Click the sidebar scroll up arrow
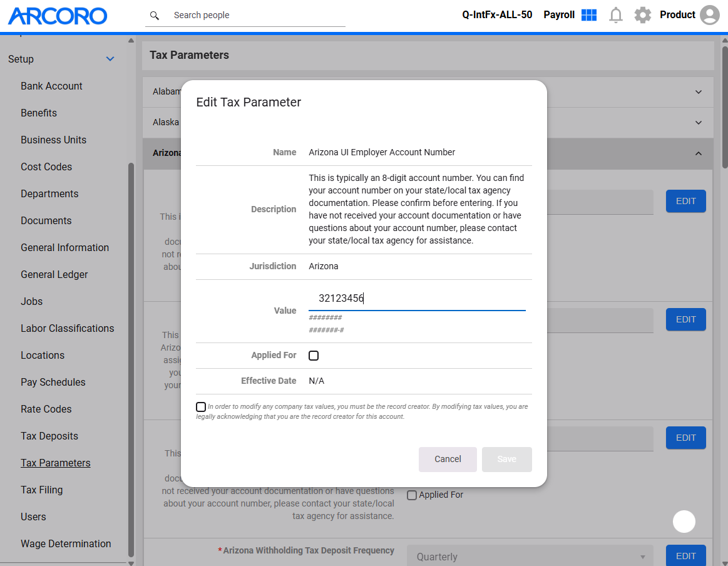 click(x=131, y=41)
